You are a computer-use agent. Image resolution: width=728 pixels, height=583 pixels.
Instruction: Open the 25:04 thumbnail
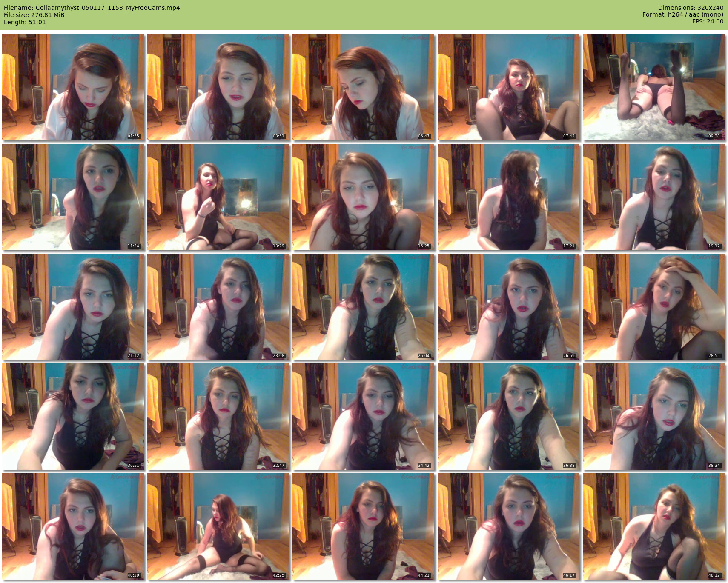coord(364,307)
